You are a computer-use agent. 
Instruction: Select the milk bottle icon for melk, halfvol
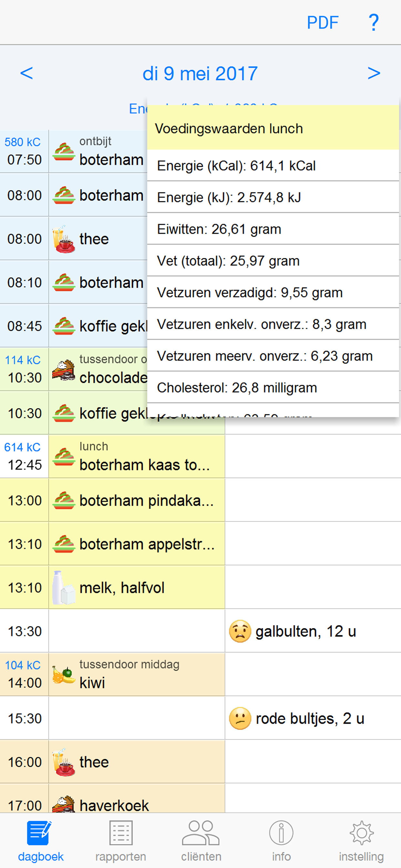[64, 587]
